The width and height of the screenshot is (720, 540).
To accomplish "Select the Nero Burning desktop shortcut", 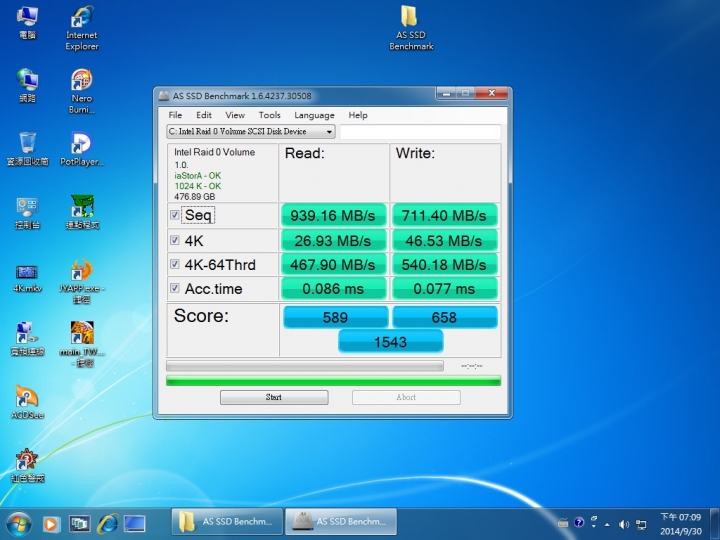I will tap(82, 91).
